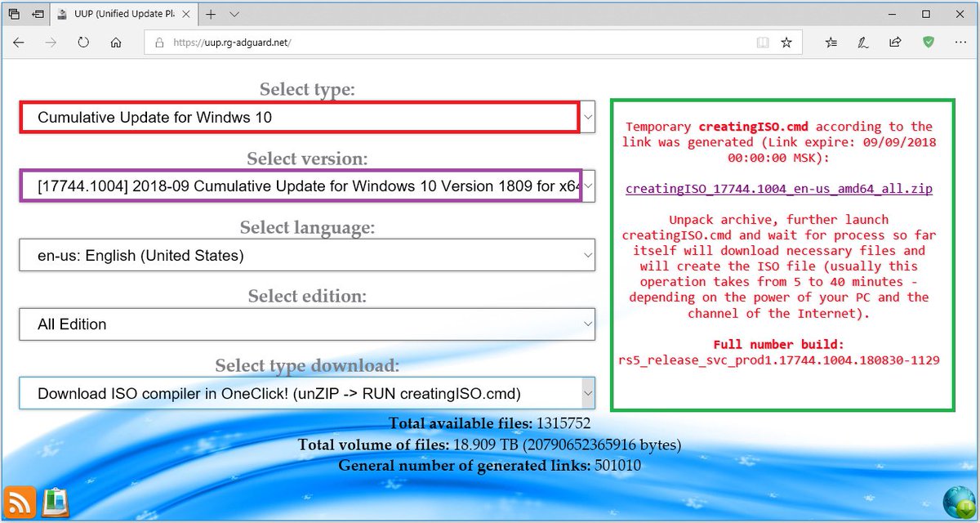Image resolution: width=980 pixels, height=523 pixels.
Task: Click the Select language heading
Action: tap(308, 227)
